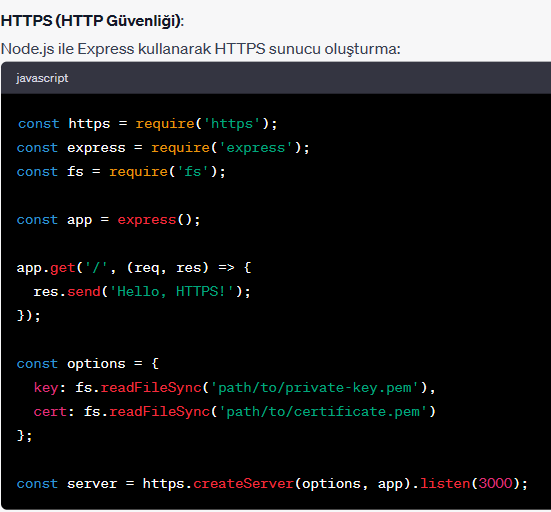Click the line 'const app = express();'
Image resolution: width=551 pixels, height=512 pixels.
coord(109,220)
